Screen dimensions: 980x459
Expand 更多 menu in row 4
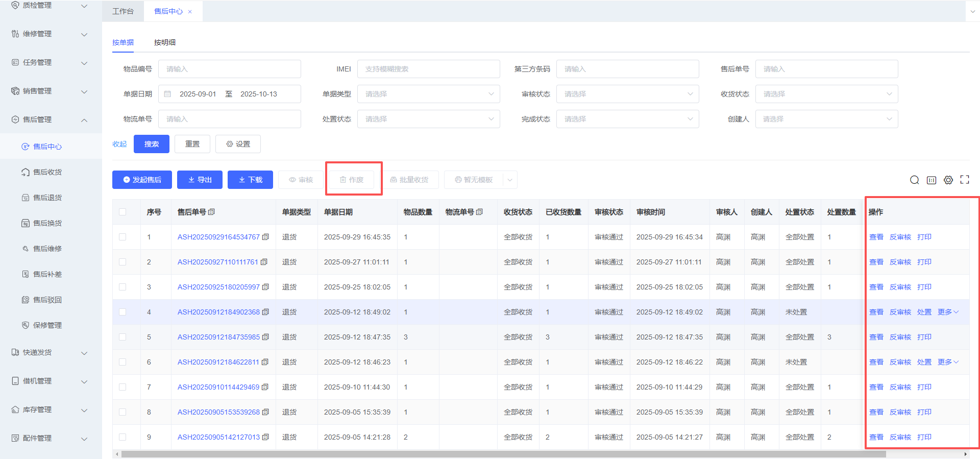(948, 312)
